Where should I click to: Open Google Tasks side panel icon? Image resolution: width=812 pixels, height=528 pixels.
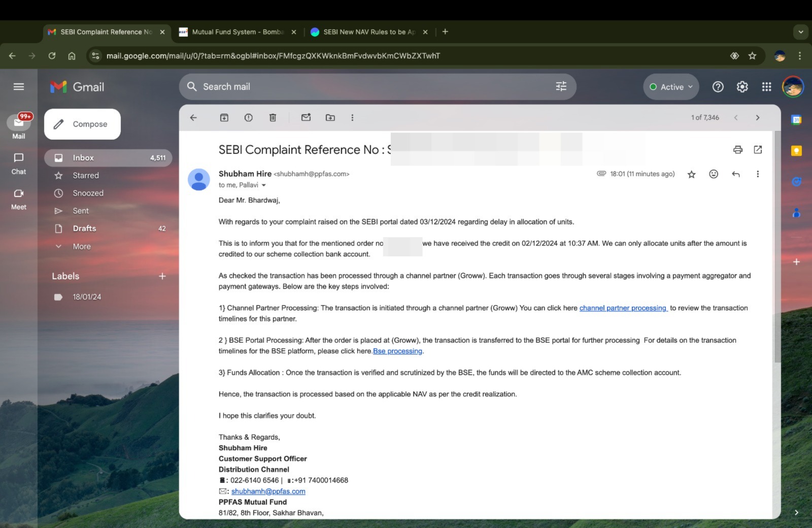pos(796,182)
